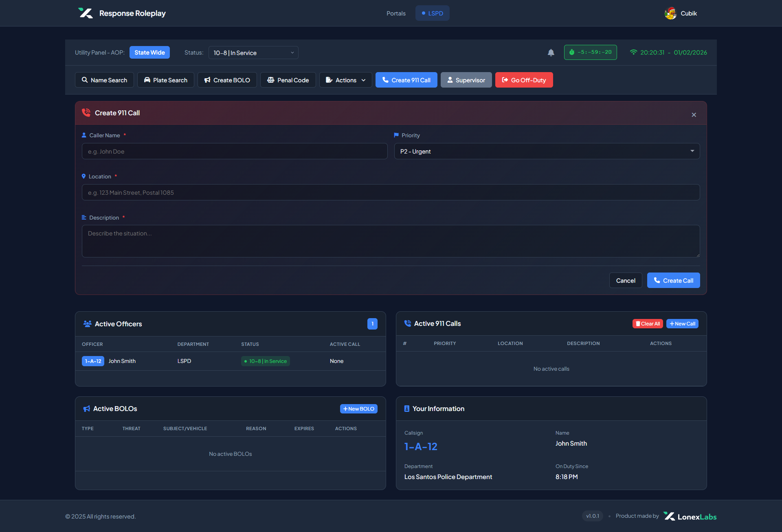Image resolution: width=782 pixels, height=532 pixels.
Task: Click New Call in Active 911 Calls
Action: tap(682, 324)
